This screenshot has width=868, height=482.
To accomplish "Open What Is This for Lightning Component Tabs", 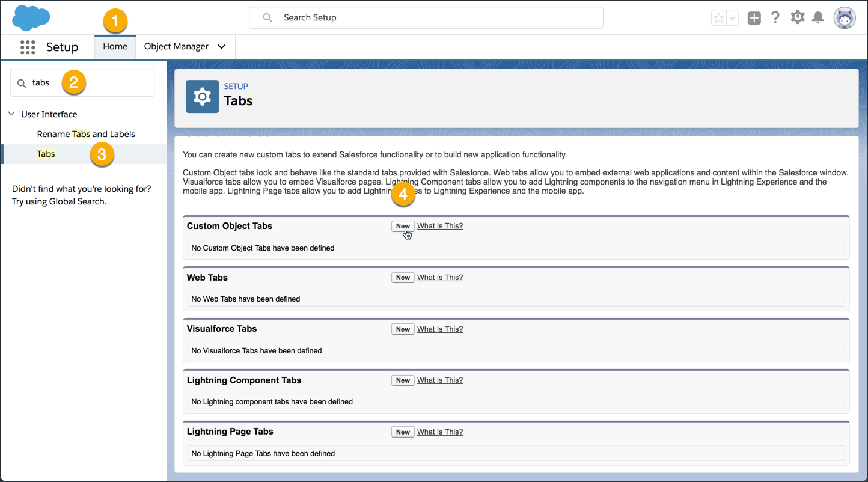I will (440, 380).
